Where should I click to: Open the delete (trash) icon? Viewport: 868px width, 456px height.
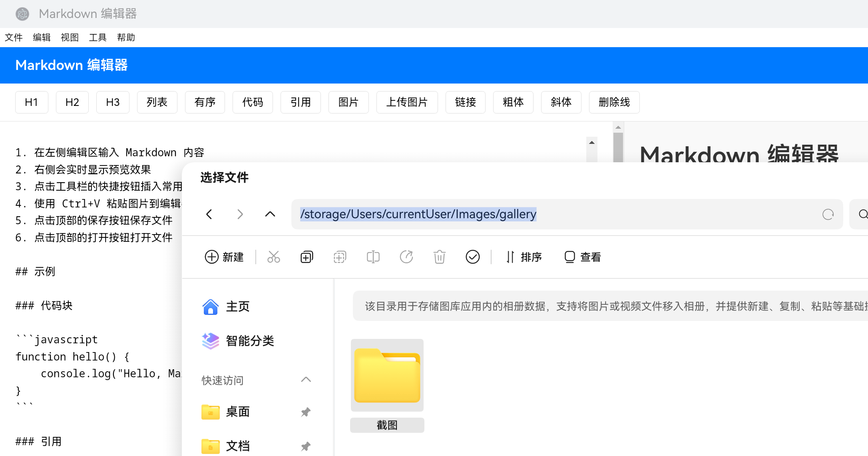pyautogui.click(x=440, y=257)
